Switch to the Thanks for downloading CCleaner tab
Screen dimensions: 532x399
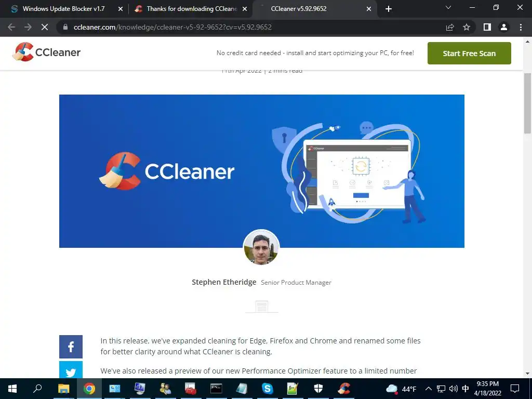click(x=191, y=9)
